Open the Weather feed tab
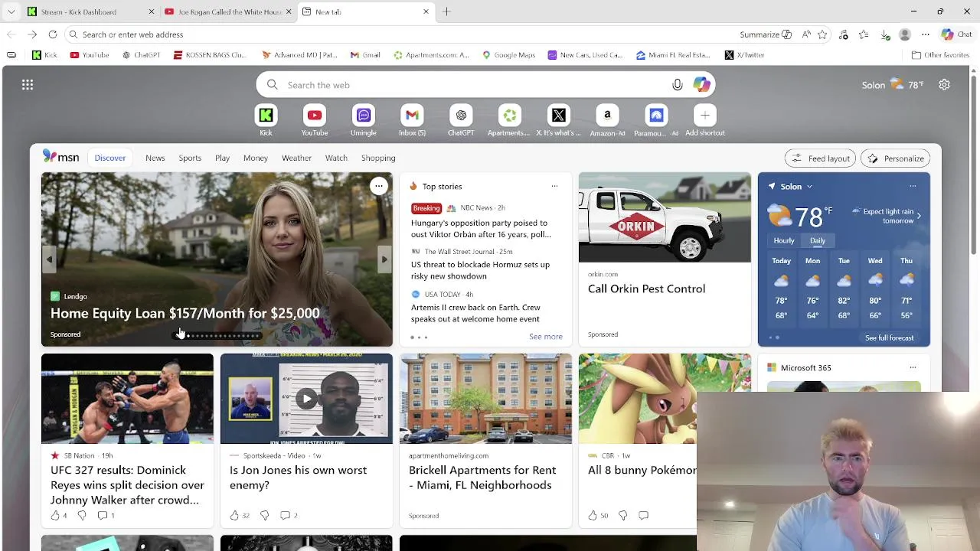 coord(296,158)
